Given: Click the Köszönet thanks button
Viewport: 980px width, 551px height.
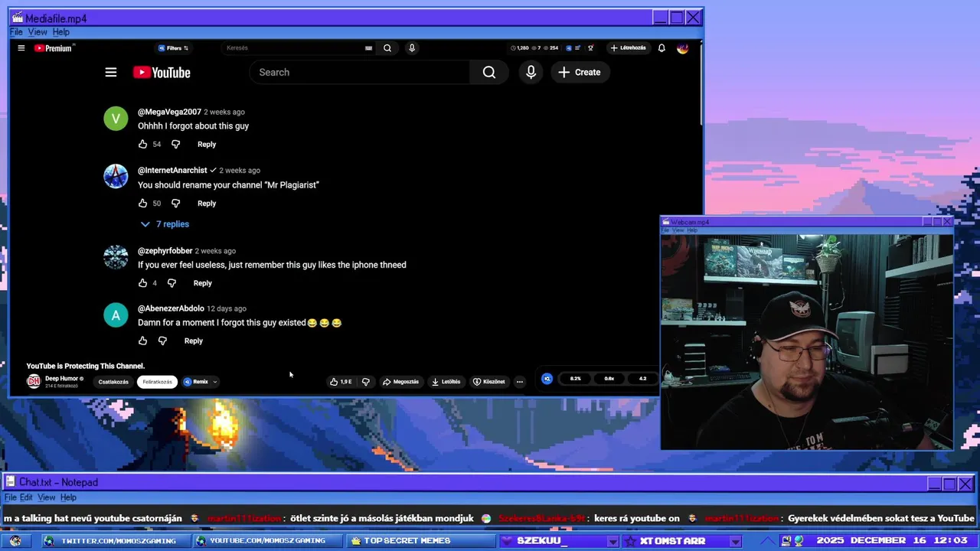Looking at the screenshot, I should coord(488,382).
